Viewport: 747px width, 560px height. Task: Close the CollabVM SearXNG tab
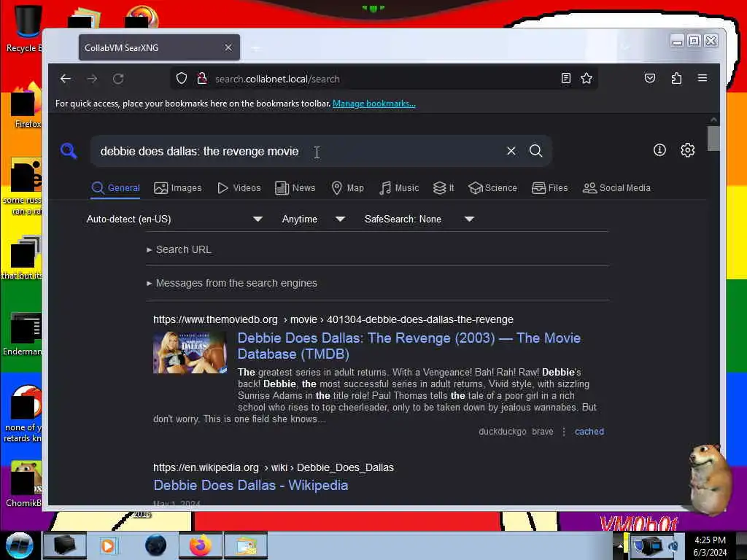(228, 47)
